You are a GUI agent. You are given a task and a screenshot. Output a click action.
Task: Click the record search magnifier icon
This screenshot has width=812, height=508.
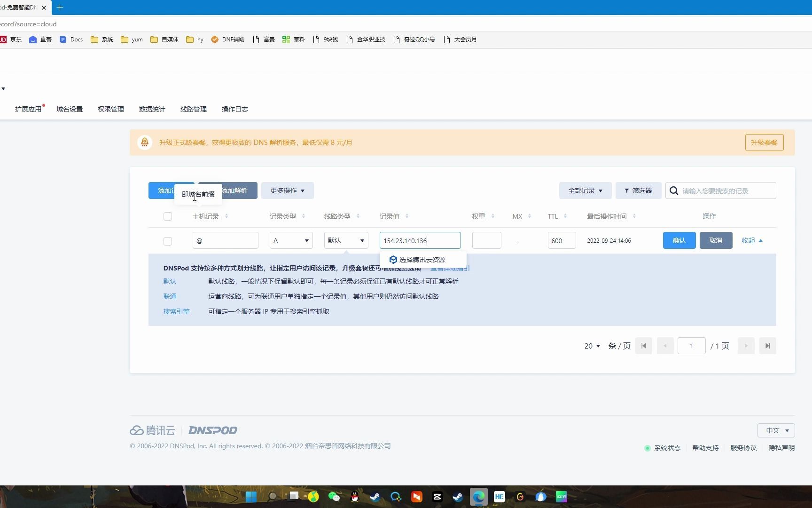pyautogui.click(x=674, y=190)
